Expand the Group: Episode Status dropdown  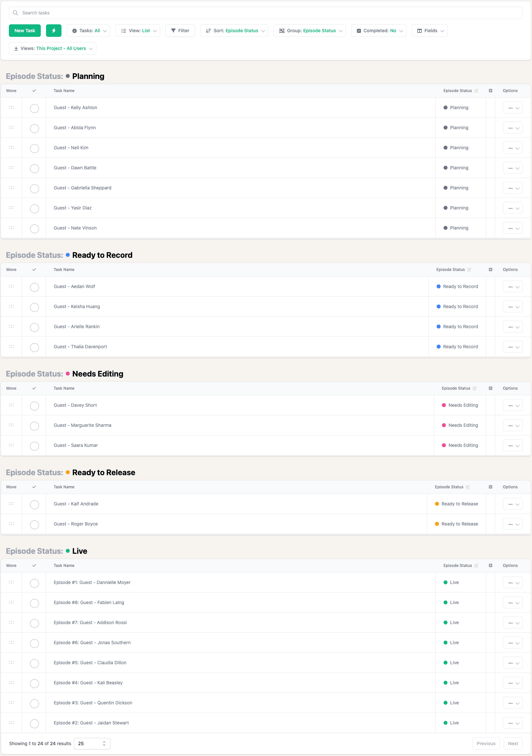310,31
